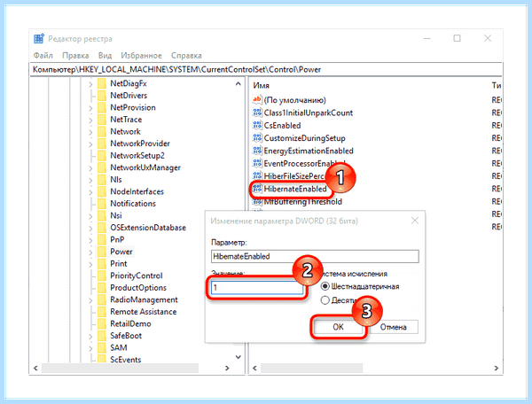Open the Избранное menu
The width and height of the screenshot is (532, 404).
pyautogui.click(x=141, y=55)
